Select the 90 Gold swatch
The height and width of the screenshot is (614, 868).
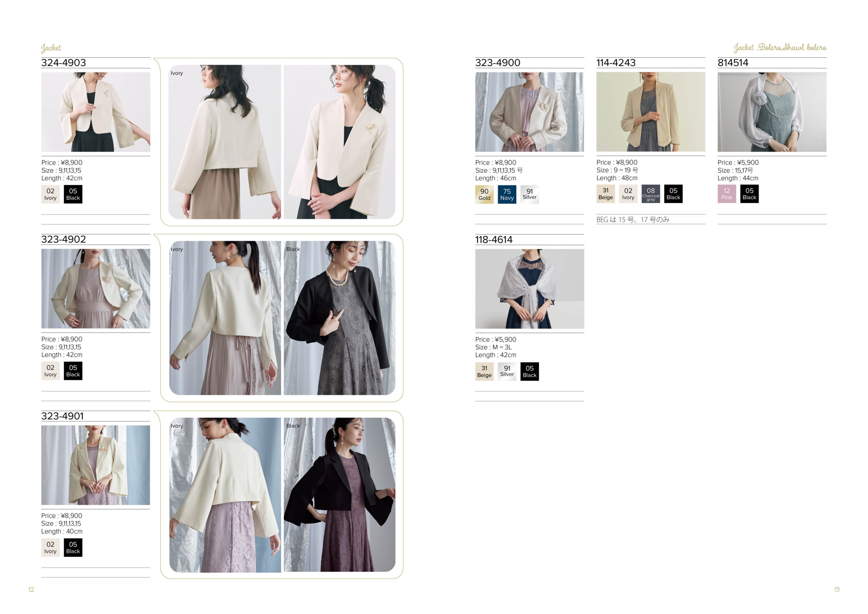click(484, 194)
